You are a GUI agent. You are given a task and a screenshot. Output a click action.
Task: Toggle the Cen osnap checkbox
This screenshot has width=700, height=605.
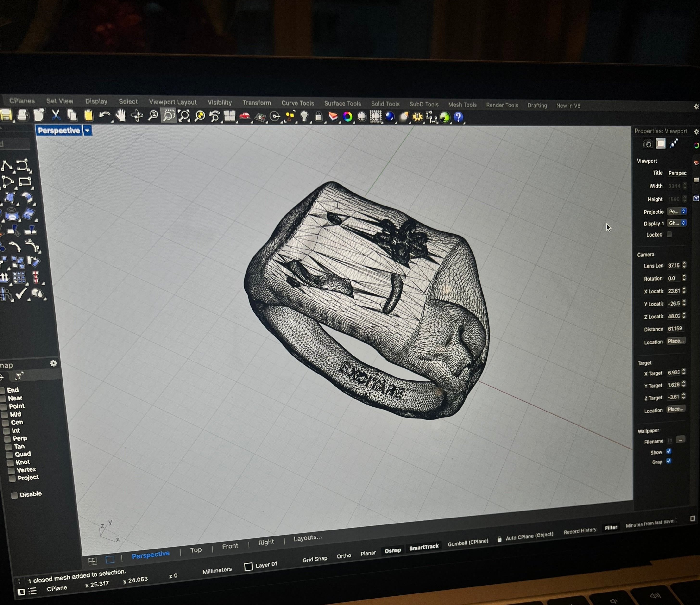[x=6, y=423]
